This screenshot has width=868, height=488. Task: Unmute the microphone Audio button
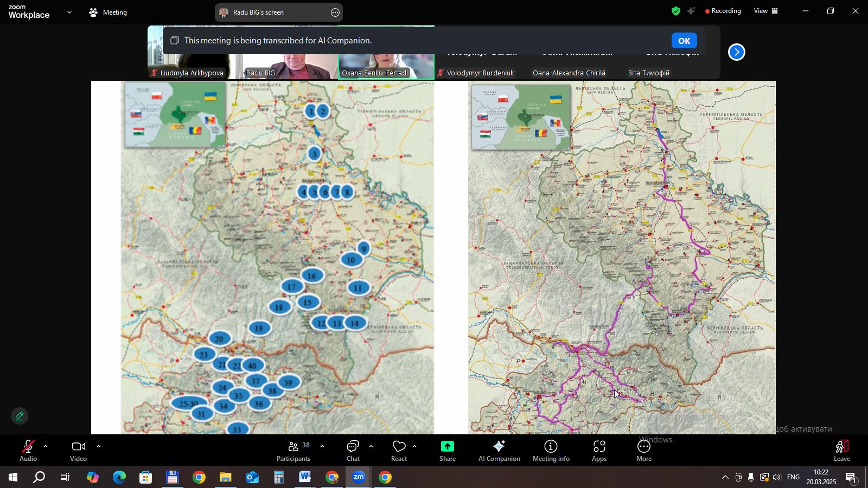click(x=28, y=451)
